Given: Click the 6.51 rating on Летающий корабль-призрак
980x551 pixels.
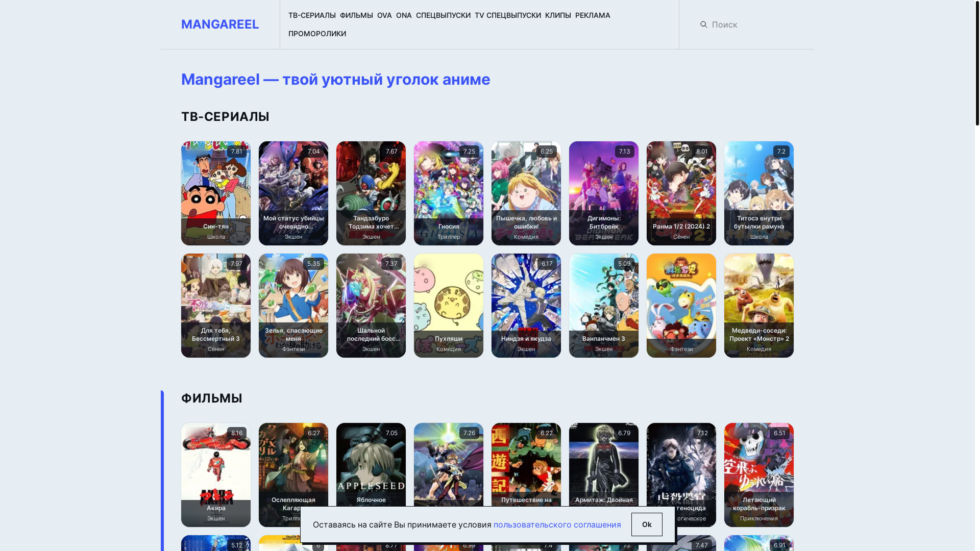Looking at the screenshot, I should pyautogui.click(x=779, y=433).
